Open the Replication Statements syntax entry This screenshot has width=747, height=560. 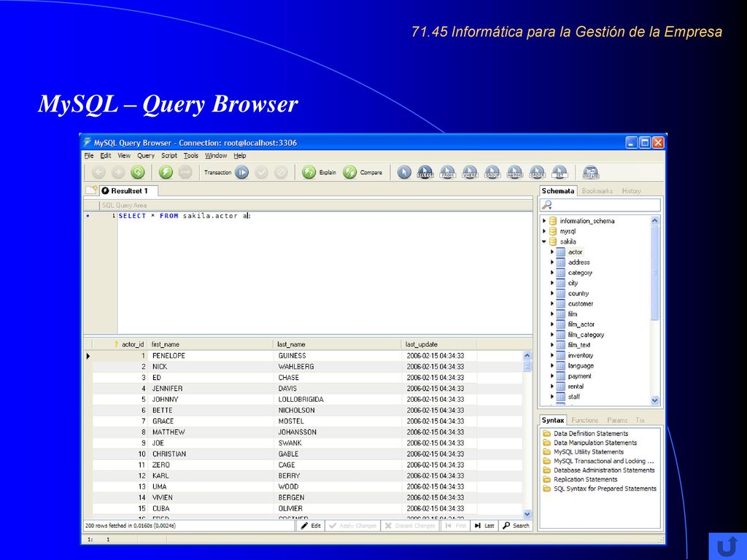[585, 480]
